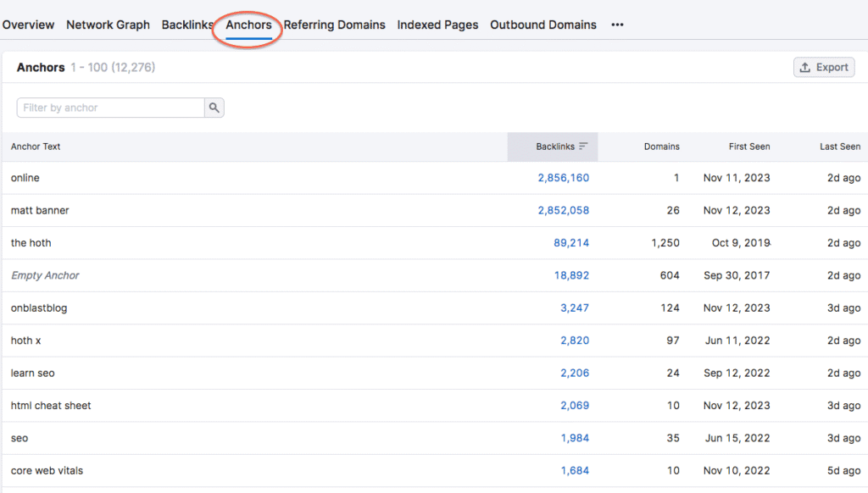The height and width of the screenshot is (493, 868).
Task: Open backlinks count 2,856,160 for online
Action: click(x=563, y=178)
